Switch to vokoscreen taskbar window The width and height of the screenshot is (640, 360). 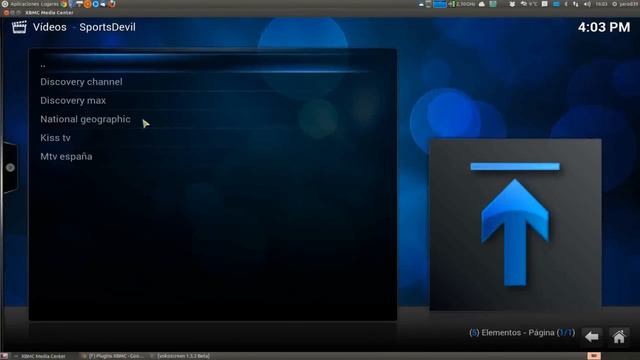pos(180,356)
